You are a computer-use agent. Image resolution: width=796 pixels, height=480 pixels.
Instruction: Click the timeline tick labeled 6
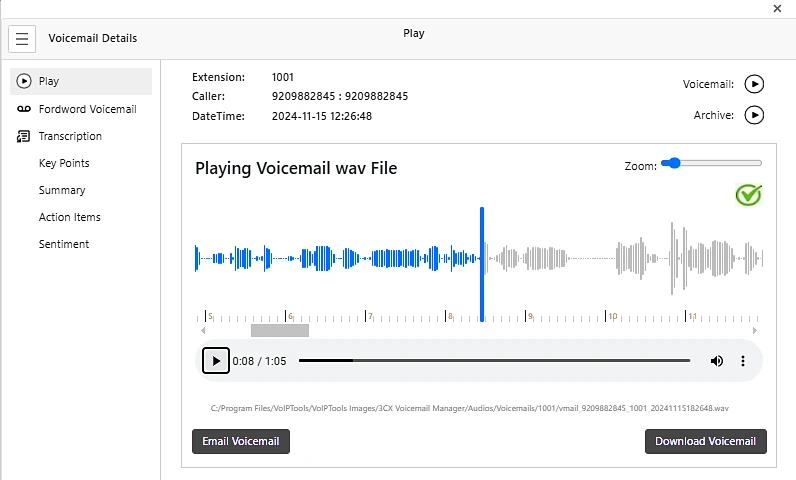point(289,316)
